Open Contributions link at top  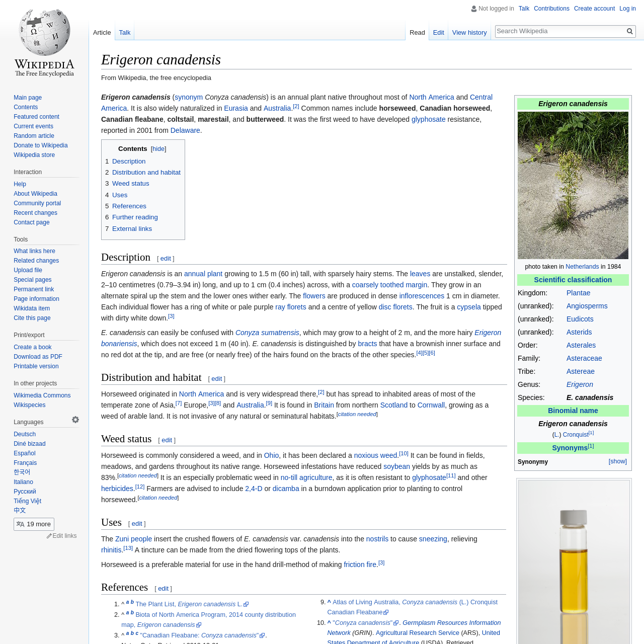[551, 9]
